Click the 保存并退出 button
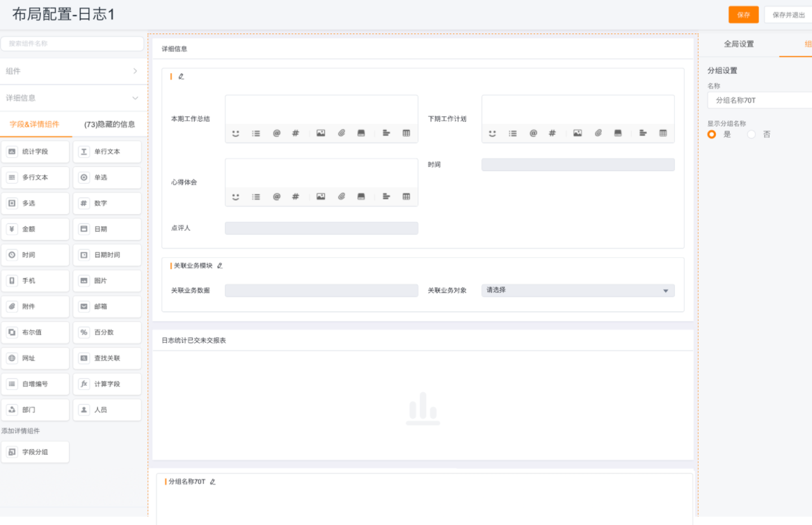The image size is (812, 525). 788,15
